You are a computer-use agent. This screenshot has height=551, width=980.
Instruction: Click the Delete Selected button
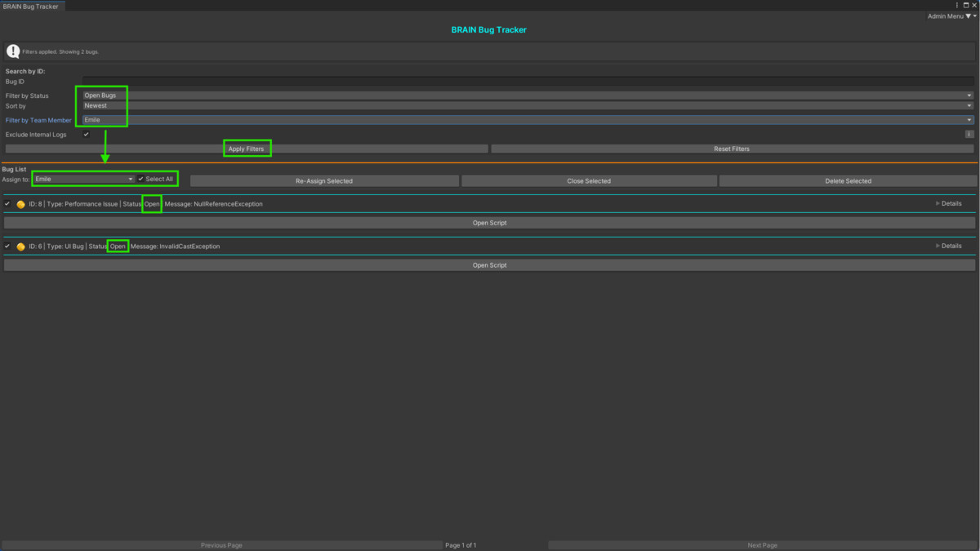tap(848, 181)
